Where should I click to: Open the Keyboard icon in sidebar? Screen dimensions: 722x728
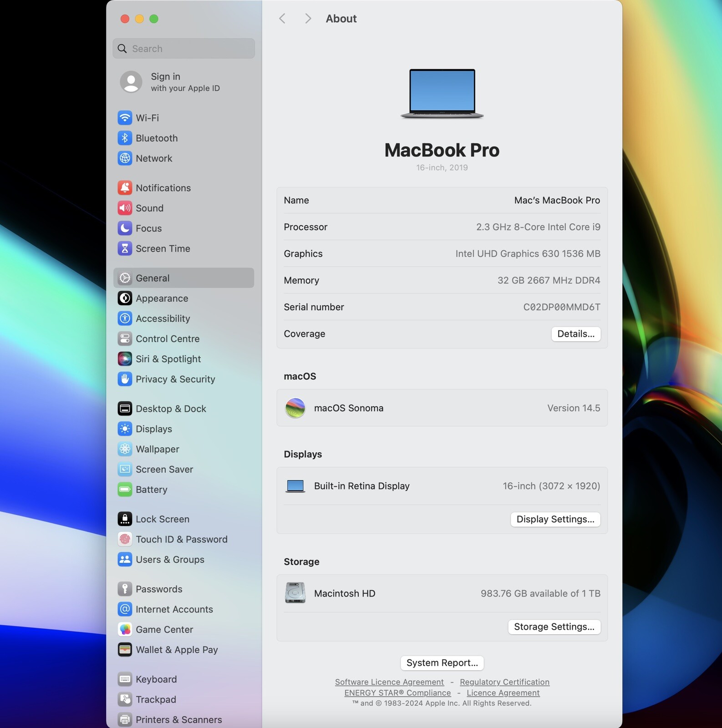(x=125, y=679)
